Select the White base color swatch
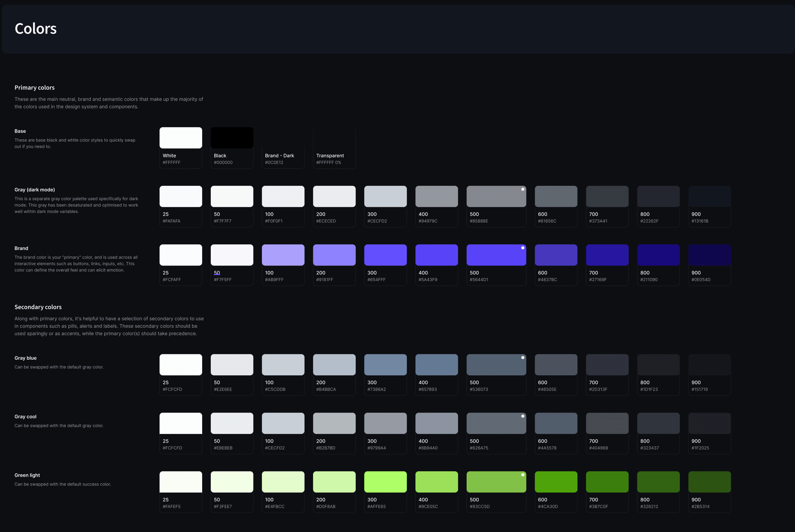Viewport: 795px width, 532px height. (x=181, y=138)
